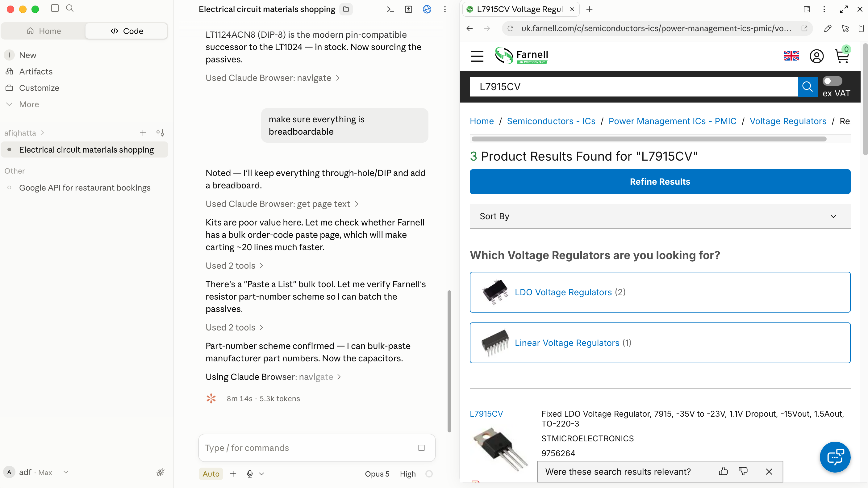This screenshot has height=488, width=868.
Task: Click the thumbs up feedback icon
Action: (723, 471)
